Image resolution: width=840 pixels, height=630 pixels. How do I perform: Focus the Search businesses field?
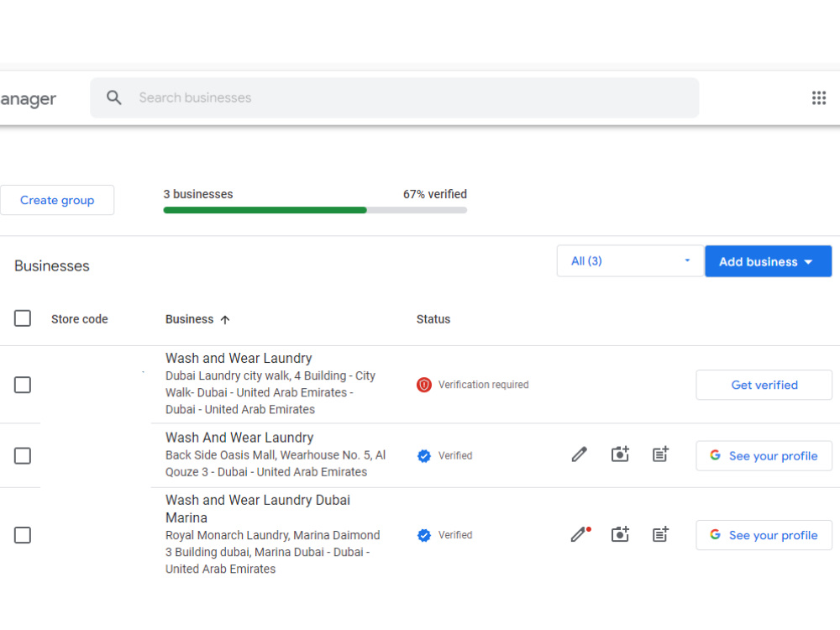coord(394,97)
